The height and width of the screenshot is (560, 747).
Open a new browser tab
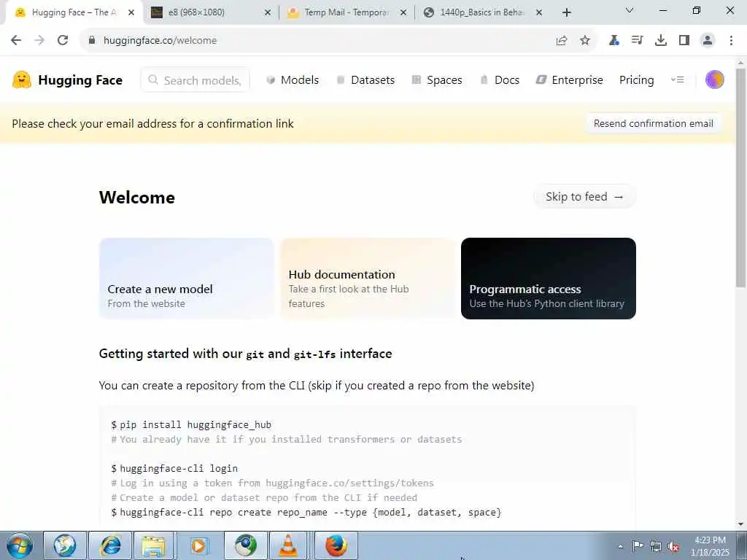[566, 12]
